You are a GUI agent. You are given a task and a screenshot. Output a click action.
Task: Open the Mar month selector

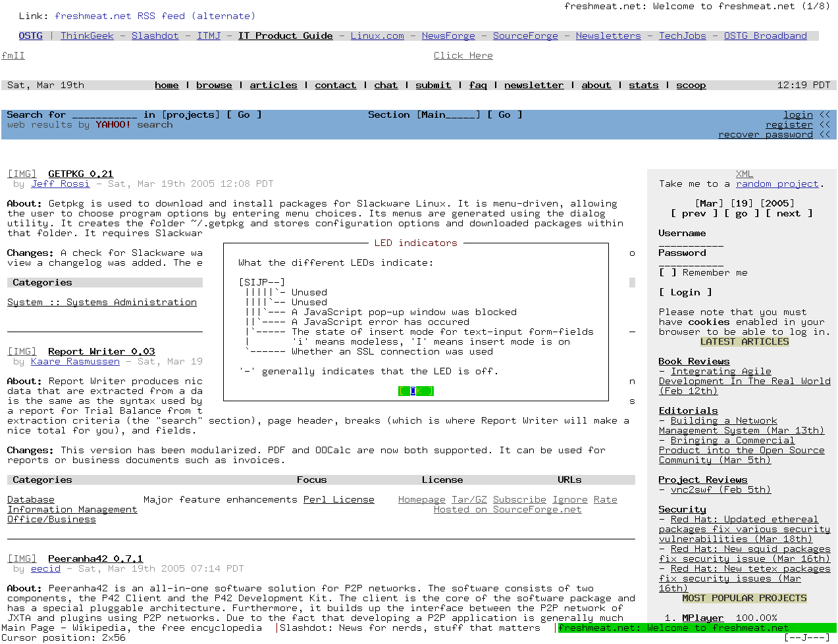[709, 203]
